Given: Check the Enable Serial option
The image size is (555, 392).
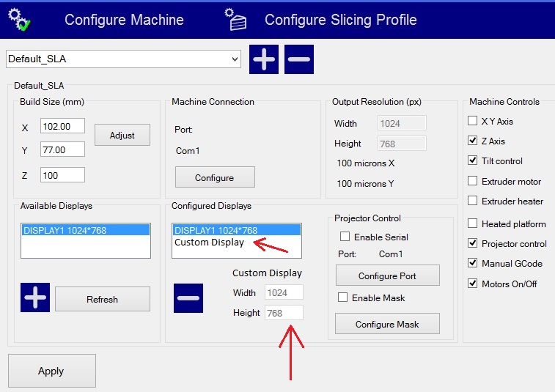Looking at the screenshot, I should coord(345,237).
